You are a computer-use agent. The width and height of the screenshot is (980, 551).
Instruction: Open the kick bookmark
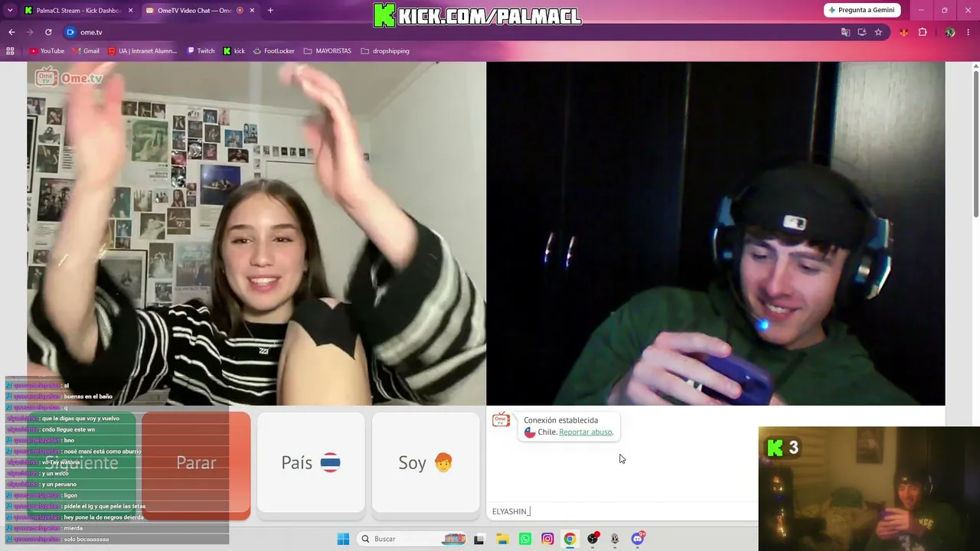pos(234,51)
